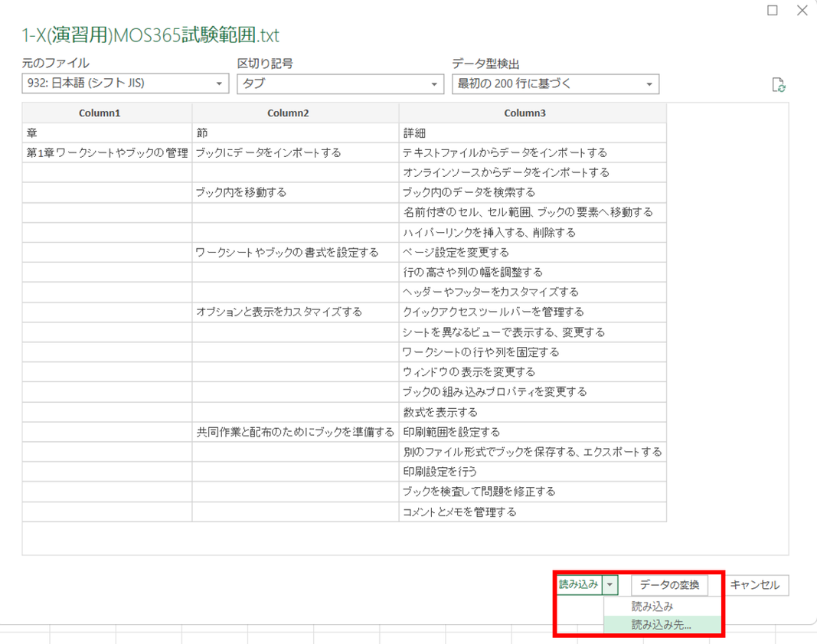Open the データ型検出 dropdown
This screenshot has width=817, height=644.
pos(555,84)
